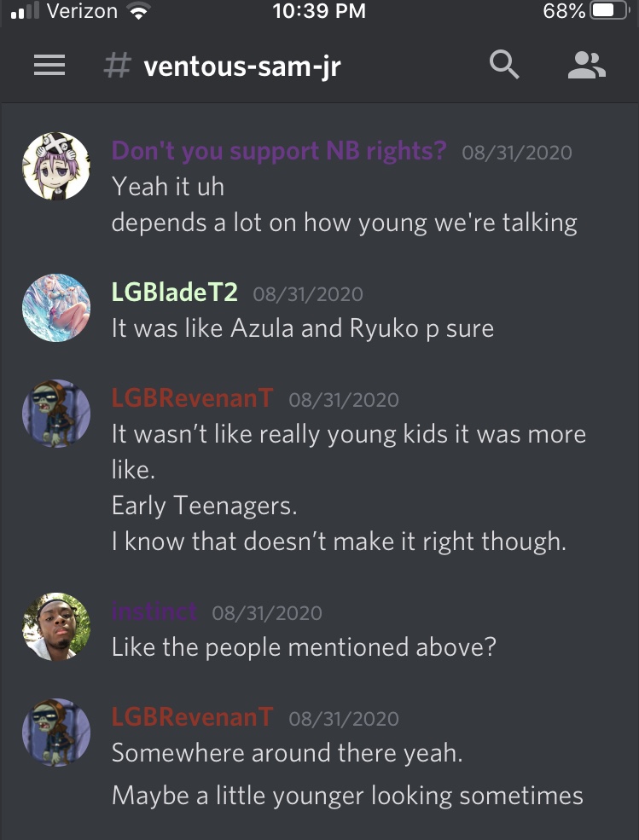Tap the search magnifier icon
Screen dimensions: 639x840
click(x=504, y=65)
